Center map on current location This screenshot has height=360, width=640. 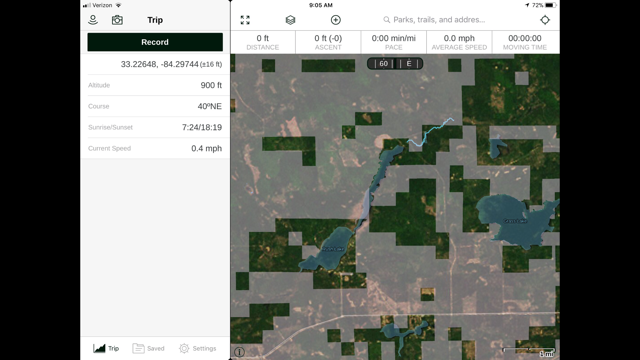click(x=545, y=20)
